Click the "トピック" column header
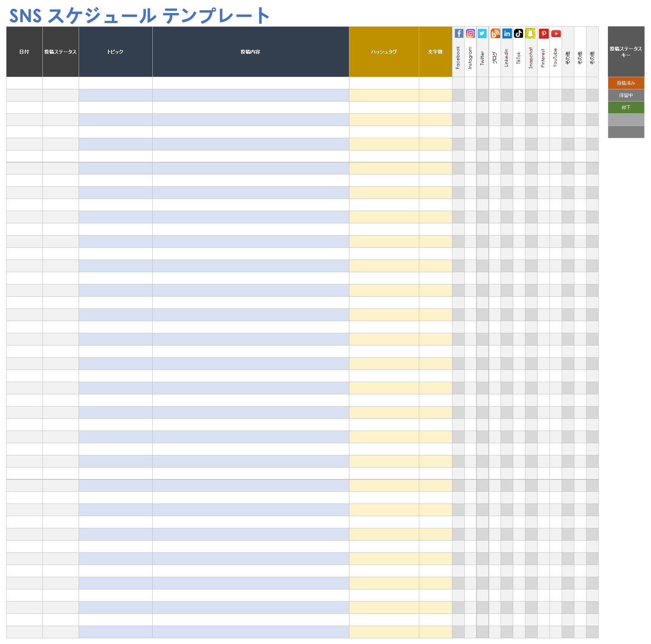Screen dimensions: 651x644 (116, 52)
